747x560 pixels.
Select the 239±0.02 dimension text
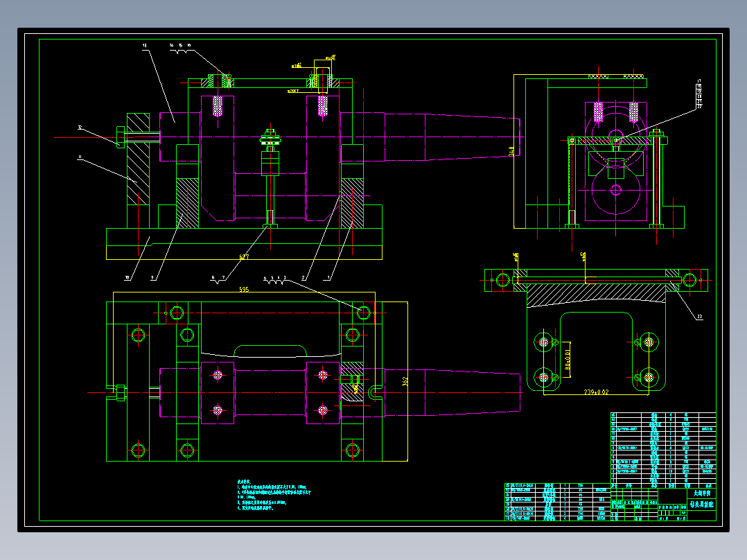[x=596, y=392]
